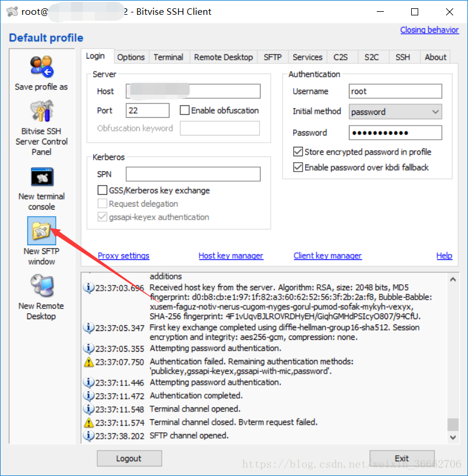
Task: Open the Terminal tab
Action: (169, 57)
